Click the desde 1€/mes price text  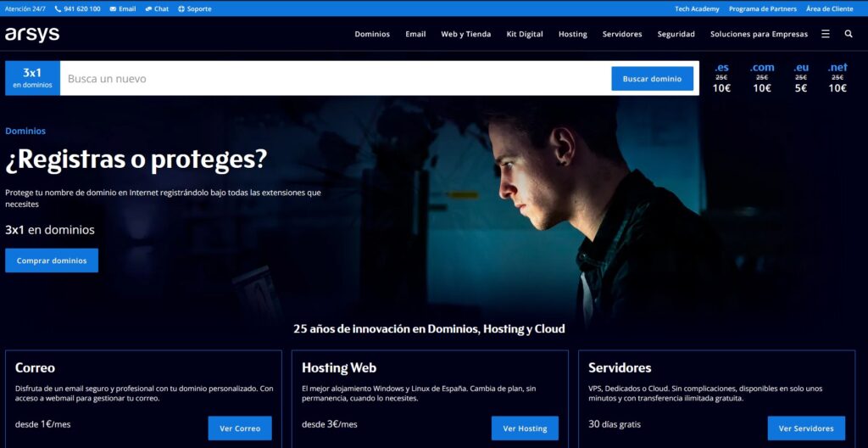point(42,424)
